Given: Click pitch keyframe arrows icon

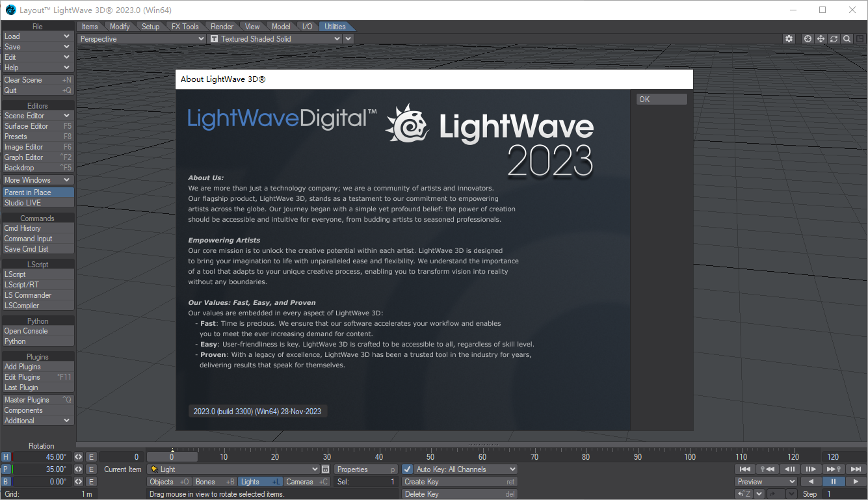Looking at the screenshot, I should coord(79,469).
